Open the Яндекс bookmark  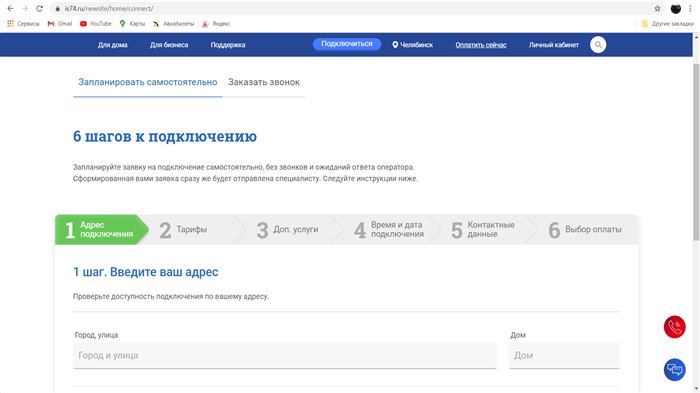[x=216, y=24]
